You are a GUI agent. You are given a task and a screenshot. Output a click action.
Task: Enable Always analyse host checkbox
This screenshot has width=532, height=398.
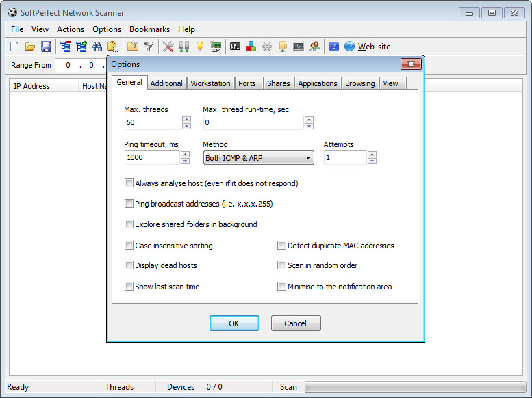pyautogui.click(x=129, y=183)
